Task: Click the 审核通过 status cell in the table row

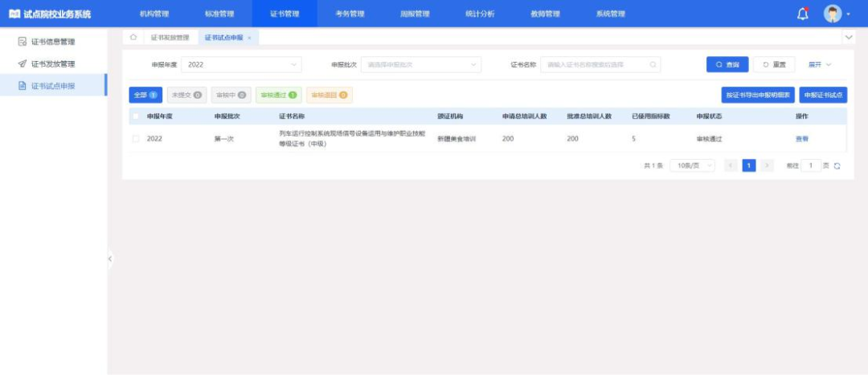Action: click(x=709, y=139)
